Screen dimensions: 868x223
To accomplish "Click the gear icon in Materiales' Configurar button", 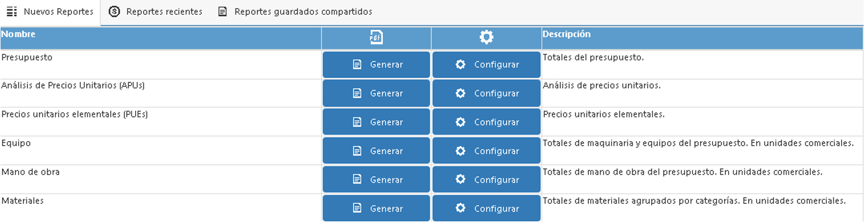I will click(x=461, y=208).
